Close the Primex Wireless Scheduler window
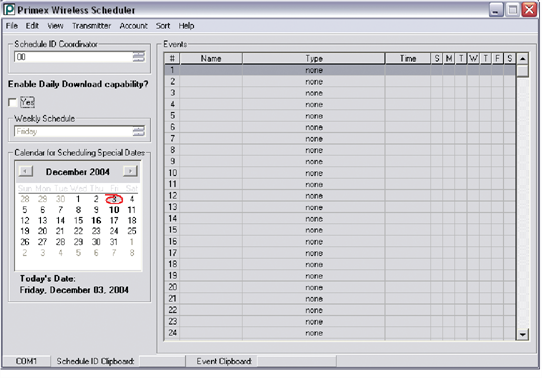Image resolution: width=542 pixels, height=378 pixels. (529, 10)
